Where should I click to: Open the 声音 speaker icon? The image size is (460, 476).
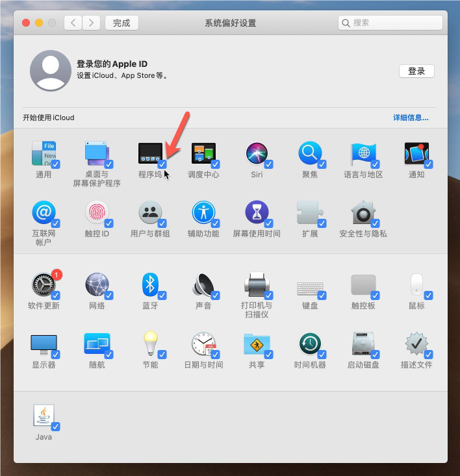(x=203, y=284)
